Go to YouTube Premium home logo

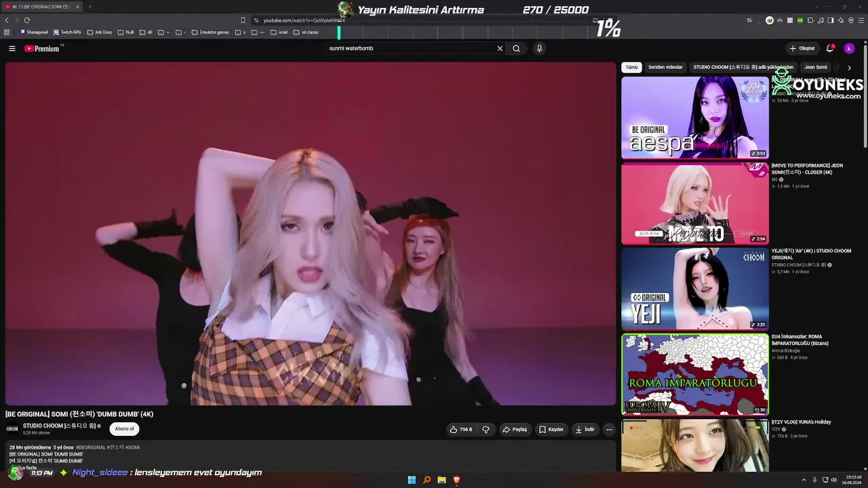pyautogui.click(x=42, y=49)
